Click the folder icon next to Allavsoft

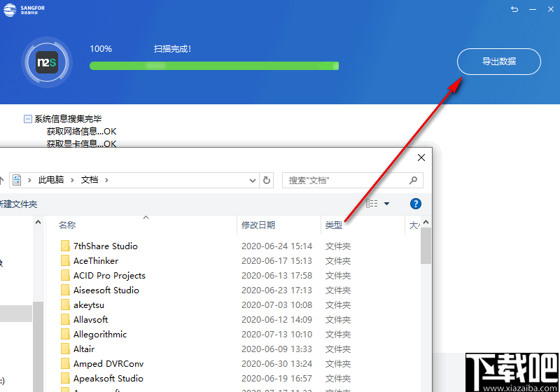click(65, 319)
